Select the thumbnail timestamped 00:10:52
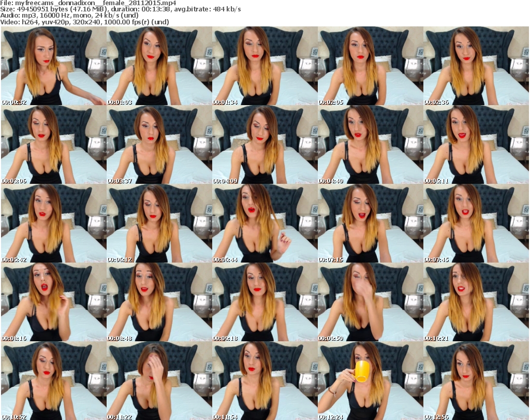 [x=54, y=381]
